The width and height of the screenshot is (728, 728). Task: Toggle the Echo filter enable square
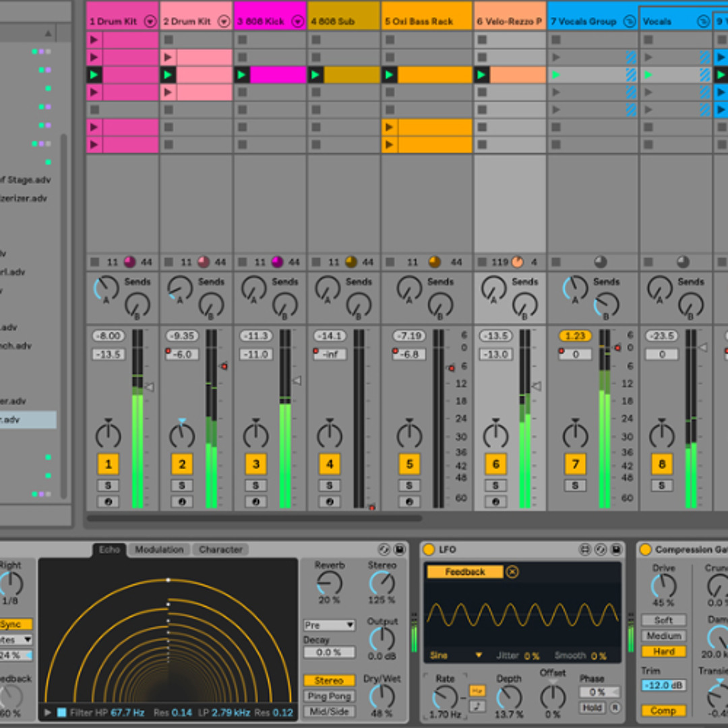[x=62, y=712]
